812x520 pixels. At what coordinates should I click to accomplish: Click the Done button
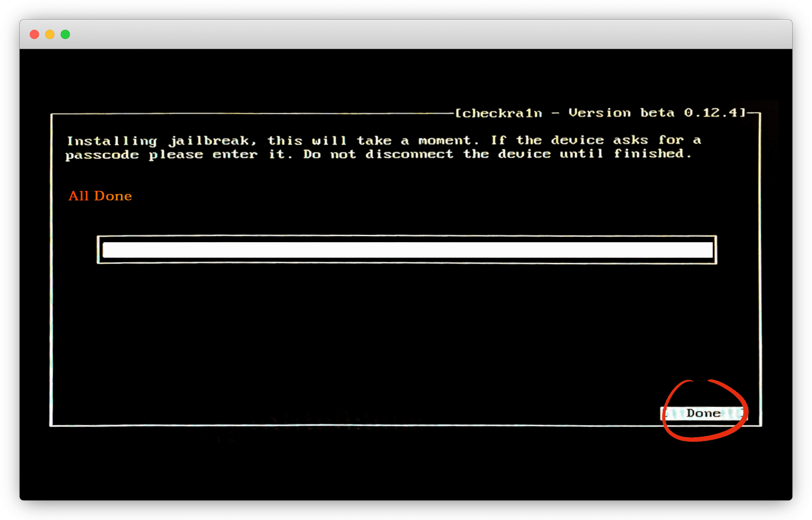click(703, 413)
